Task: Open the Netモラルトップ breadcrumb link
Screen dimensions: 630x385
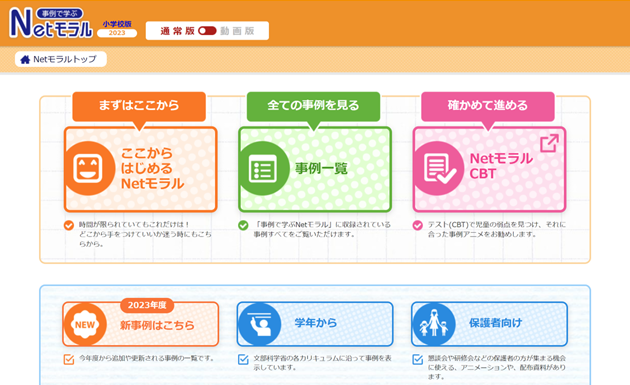Action: (x=61, y=59)
